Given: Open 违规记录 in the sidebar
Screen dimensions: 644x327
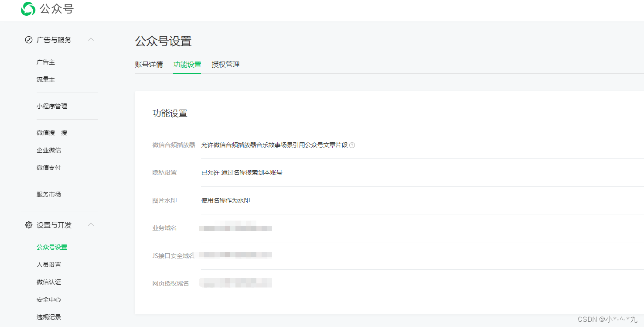Looking at the screenshot, I should pos(49,317).
